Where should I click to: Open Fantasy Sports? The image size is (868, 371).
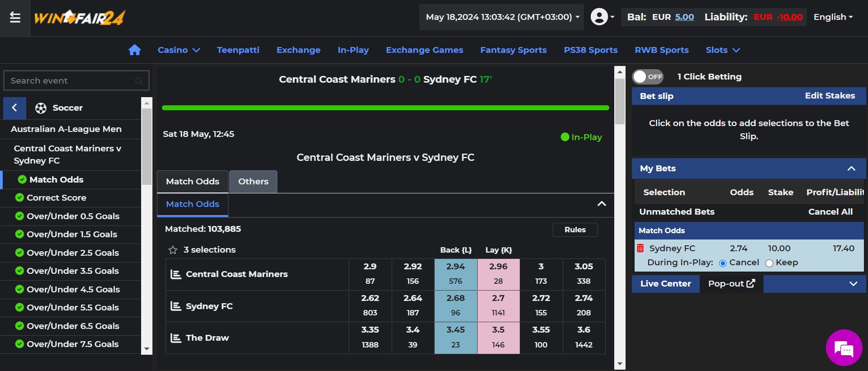click(x=513, y=50)
